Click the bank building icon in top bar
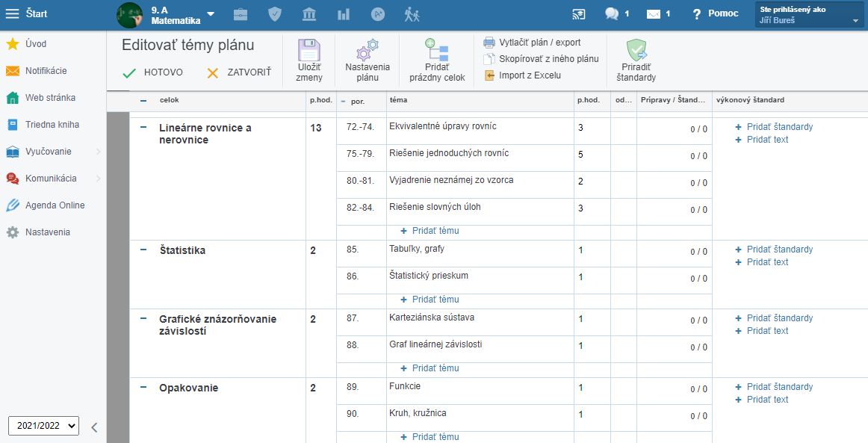 (x=309, y=13)
